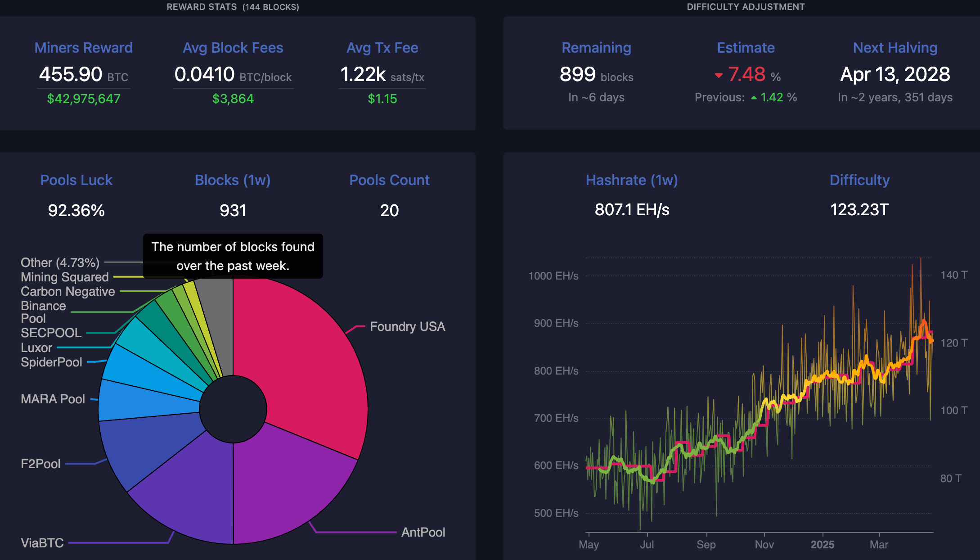Click the SECPOOL label

51,333
